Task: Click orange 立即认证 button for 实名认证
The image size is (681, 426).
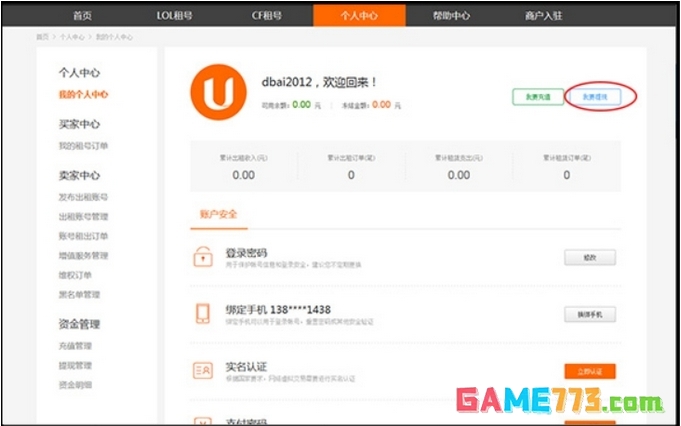Action: [x=590, y=371]
